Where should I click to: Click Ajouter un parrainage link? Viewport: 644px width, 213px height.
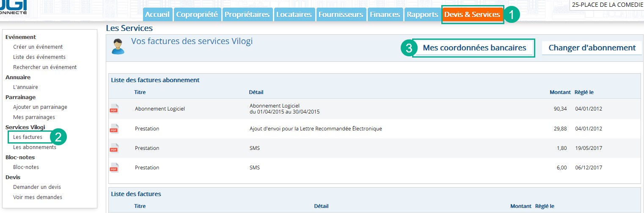point(40,107)
